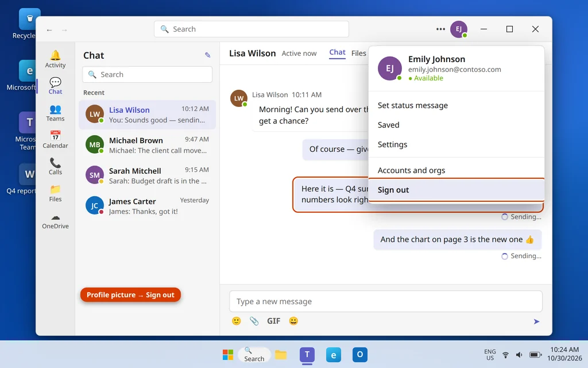Open the Calendar in sidebar
The width and height of the screenshot is (588, 368).
55,140
